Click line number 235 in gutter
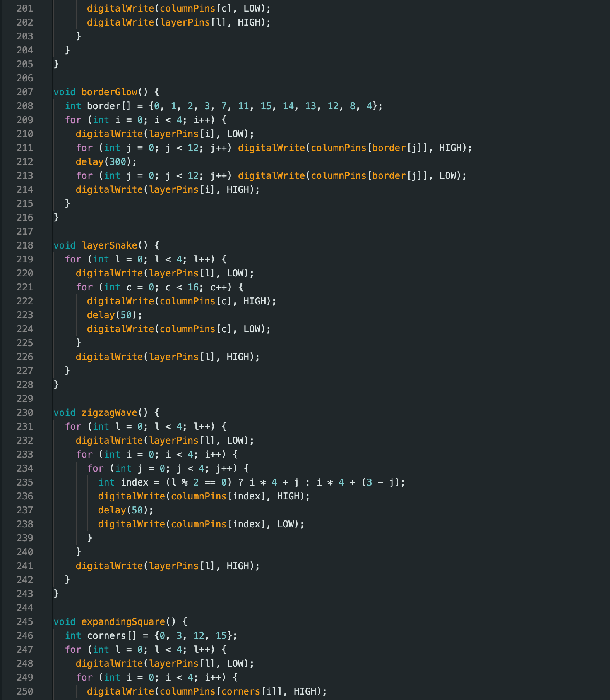This screenshot has height=700, width=610. click(x=25, y=482)
